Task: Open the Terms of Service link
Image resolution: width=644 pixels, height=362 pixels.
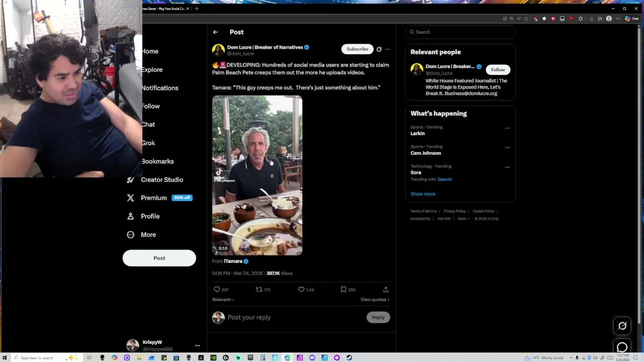Action: pos(424,211)
